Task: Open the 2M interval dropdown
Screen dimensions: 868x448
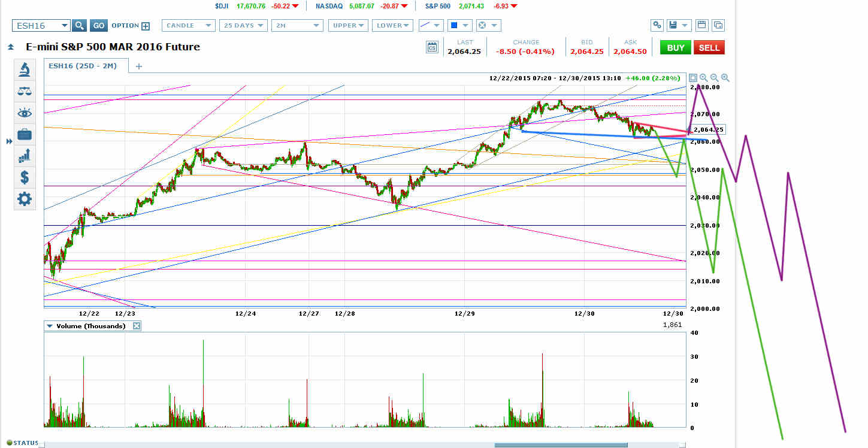Action: (x=297, y=26)
